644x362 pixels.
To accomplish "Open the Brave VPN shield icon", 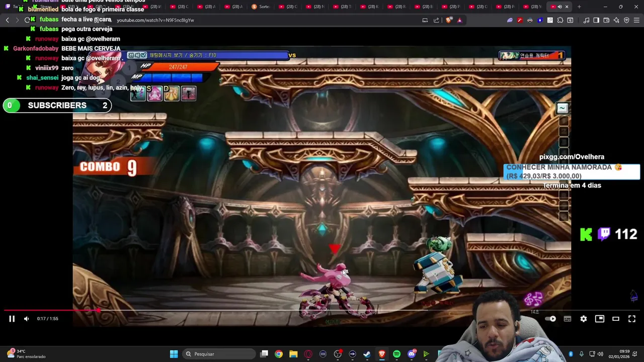I will [x=626, y=20].
